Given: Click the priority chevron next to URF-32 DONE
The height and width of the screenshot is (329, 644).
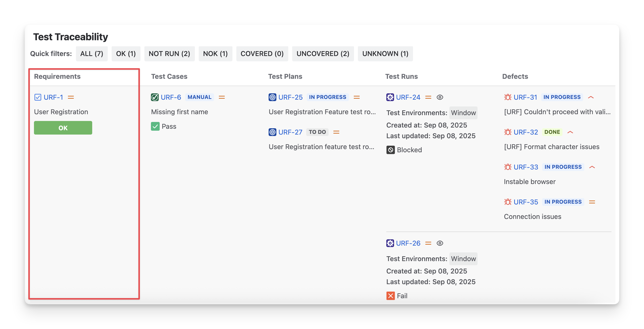Looking at the screenshot, I should (x=570, y=132).
